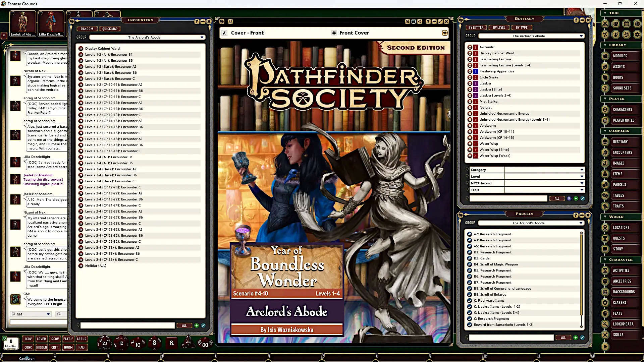Click ALL button in Encounters window
Image resolution: width=644 pixels, height=362 pixels.
(x=184, y=325)
